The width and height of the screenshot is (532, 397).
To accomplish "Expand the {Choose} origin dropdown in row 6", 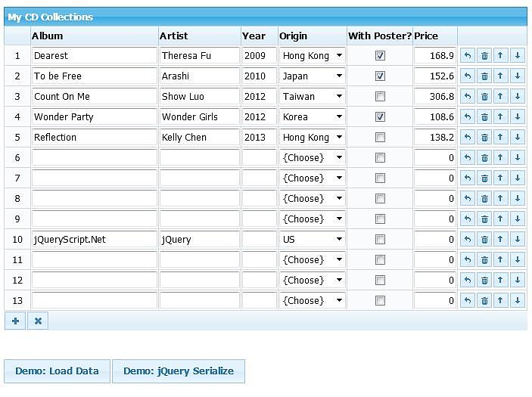I will 312,157.
